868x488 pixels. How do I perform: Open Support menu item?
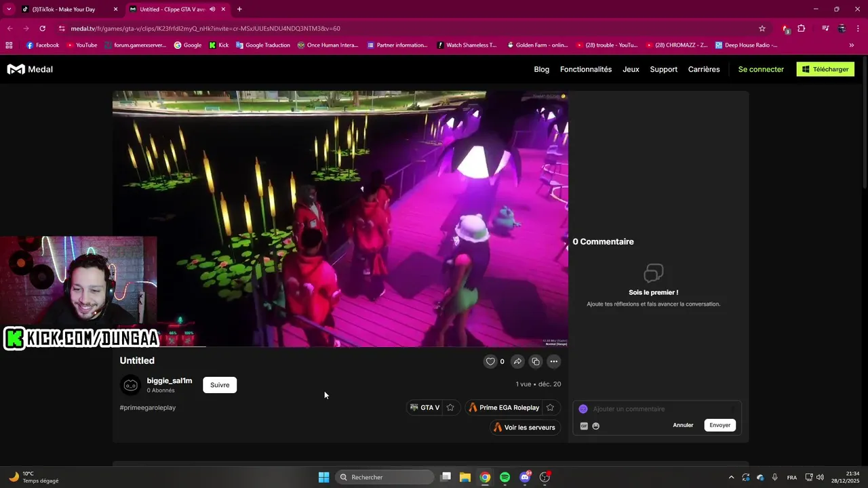click(664, 69)
